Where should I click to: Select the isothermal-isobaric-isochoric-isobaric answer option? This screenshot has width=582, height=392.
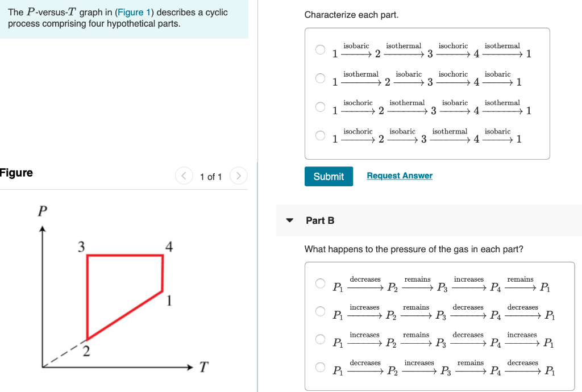click(320, 78)
